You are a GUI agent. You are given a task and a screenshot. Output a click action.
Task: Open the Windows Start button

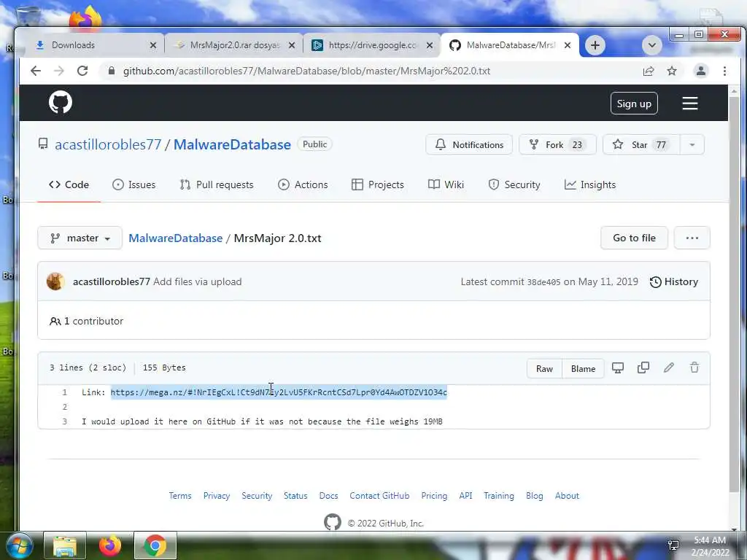tap(19, 545)
